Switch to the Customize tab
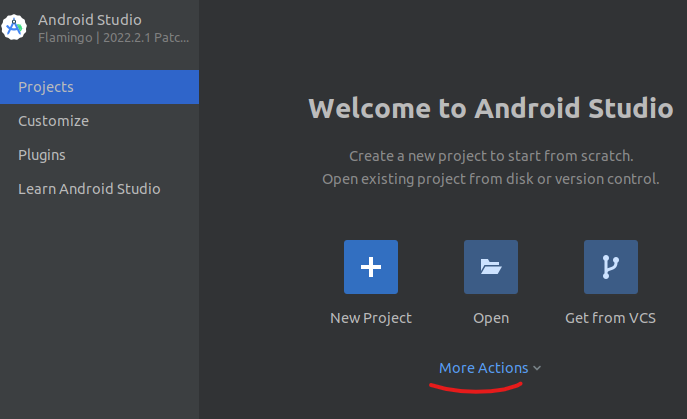This screenshot has height=419, width=687. point(53,121)
